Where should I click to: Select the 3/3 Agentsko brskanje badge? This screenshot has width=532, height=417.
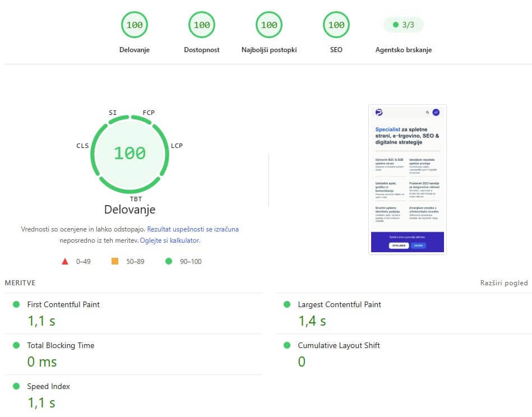[404, 25]
